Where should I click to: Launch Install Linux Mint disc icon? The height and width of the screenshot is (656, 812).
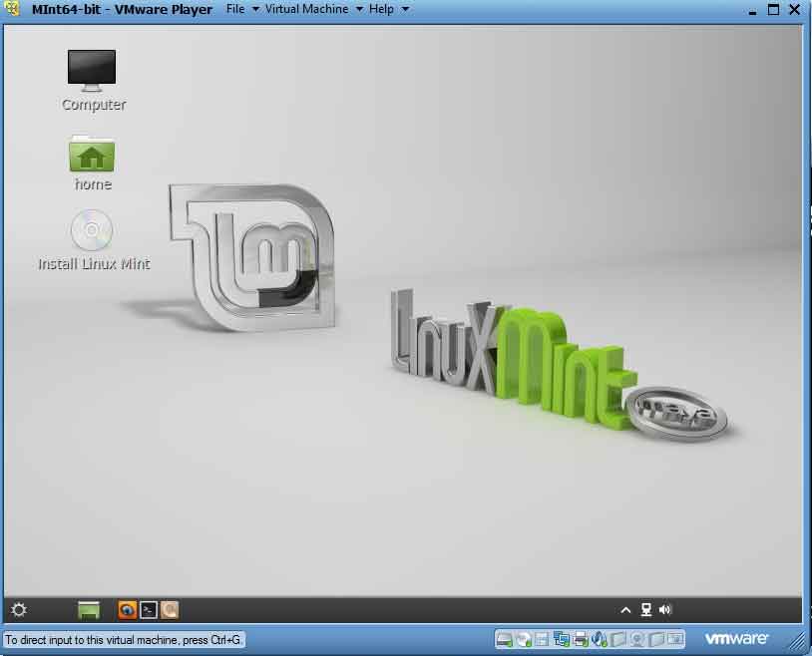[94, 240]
